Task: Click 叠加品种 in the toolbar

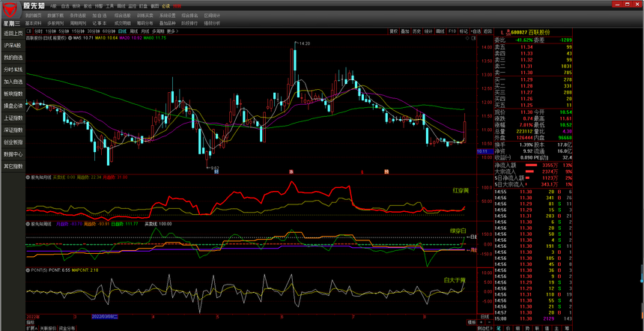Action: (x=167, y=23)
